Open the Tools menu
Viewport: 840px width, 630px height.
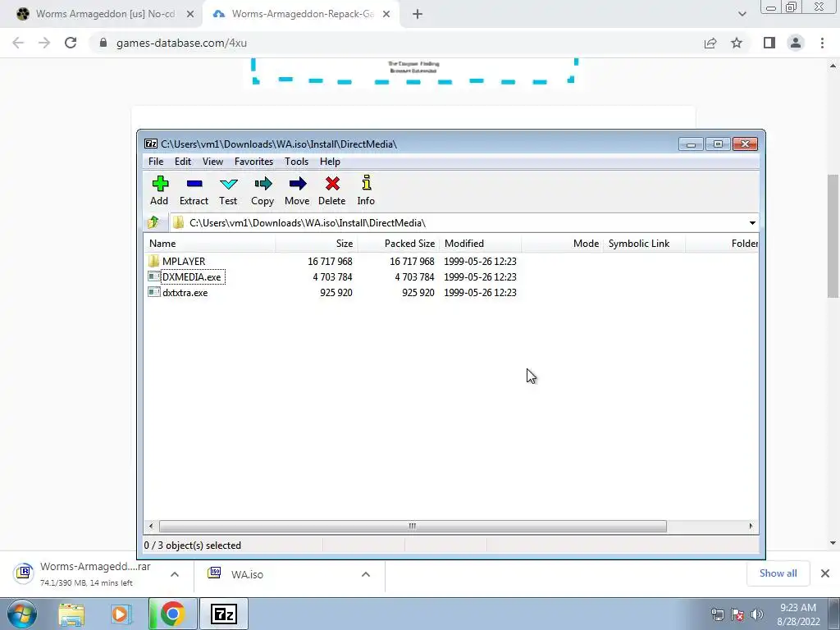click(x=296, y=162)
